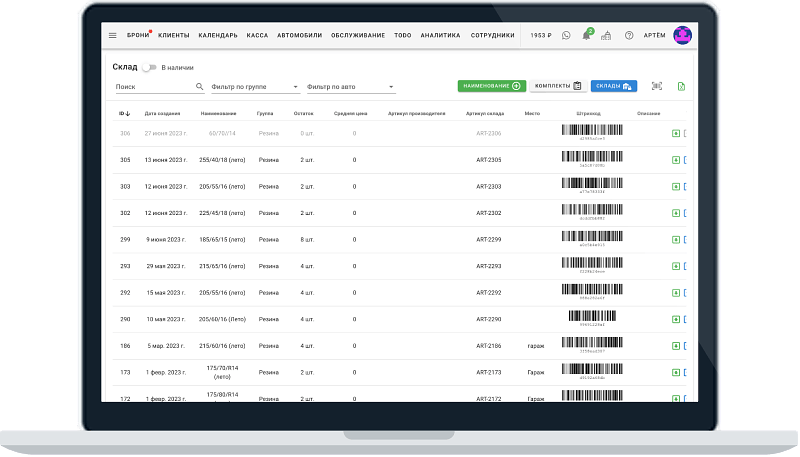Screen dimensions: 800x457
Task: Select the cell '185/65/15 (лето)'
Action: coord(222,239)
